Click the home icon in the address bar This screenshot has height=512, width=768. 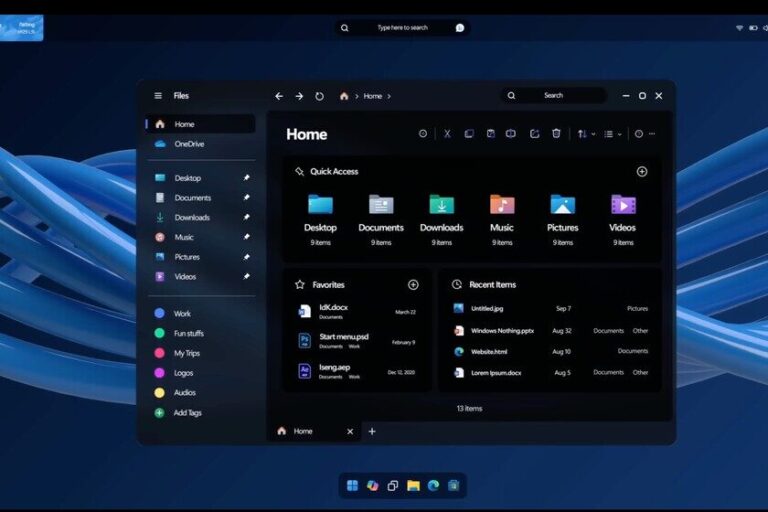click(344, 96)
